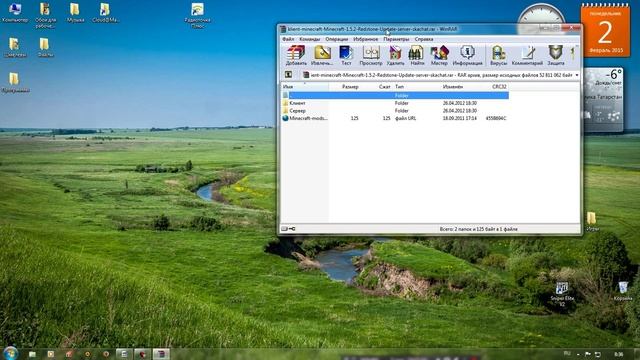Click the 26.04.2012 date of Клиент row
The height and width of the screenshot is (360, 640).
(460, 103)
